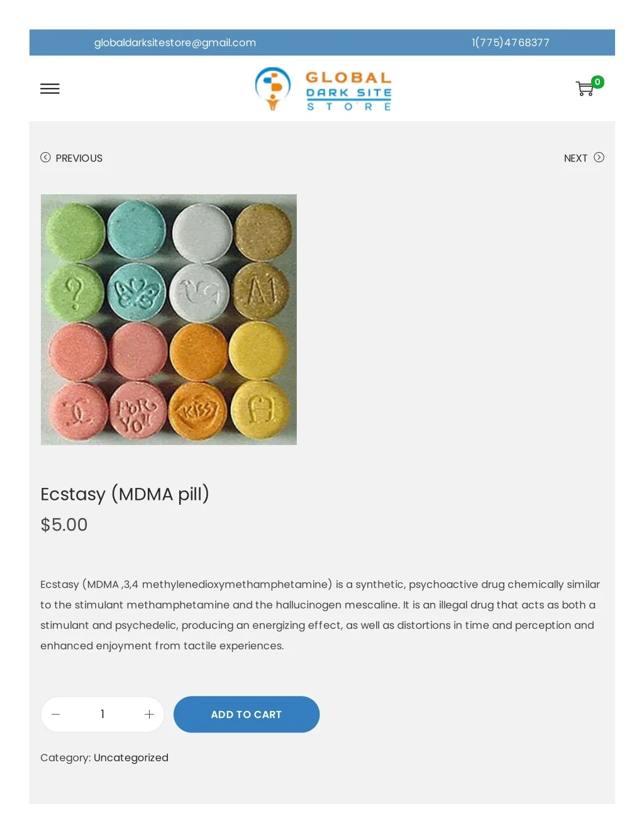
Task: Click the shopping cart icon
Action: 584,89
